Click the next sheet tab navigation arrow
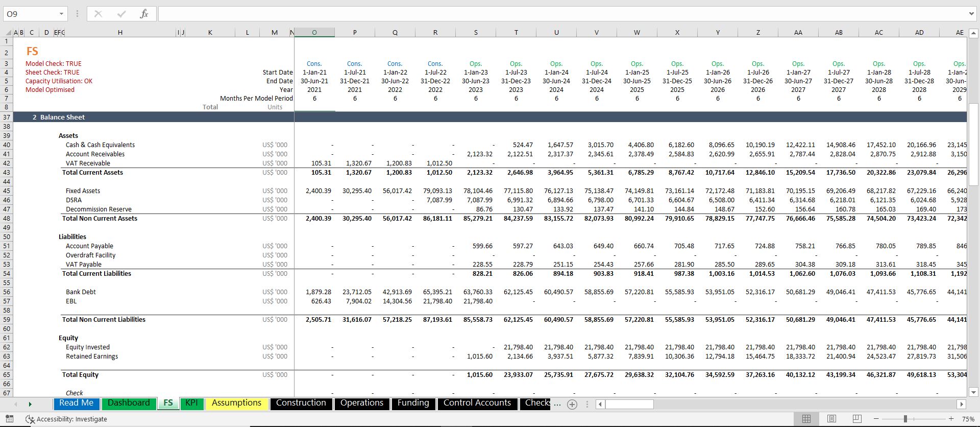980x427 pixels. pos(30,404)
